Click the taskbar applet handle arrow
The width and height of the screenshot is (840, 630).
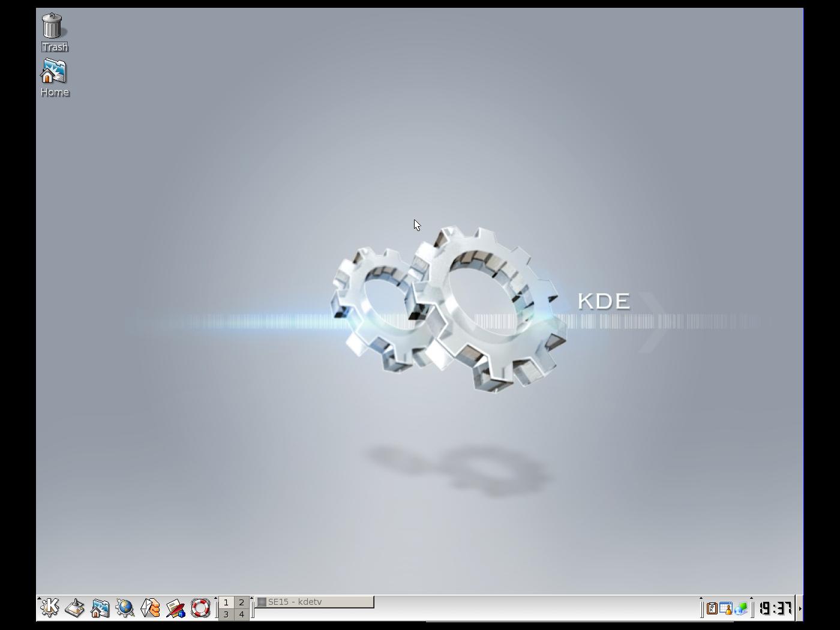(x=253, y=598)
